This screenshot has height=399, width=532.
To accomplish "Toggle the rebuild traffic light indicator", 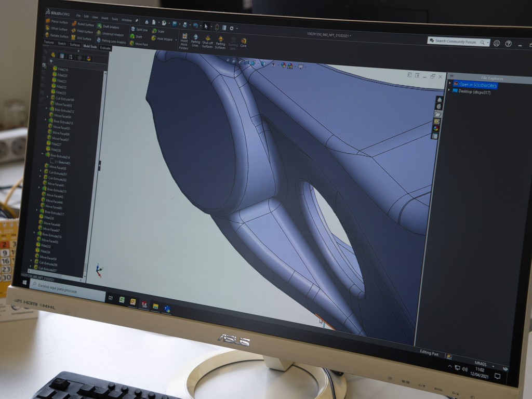I will click(x=216, y=26).
